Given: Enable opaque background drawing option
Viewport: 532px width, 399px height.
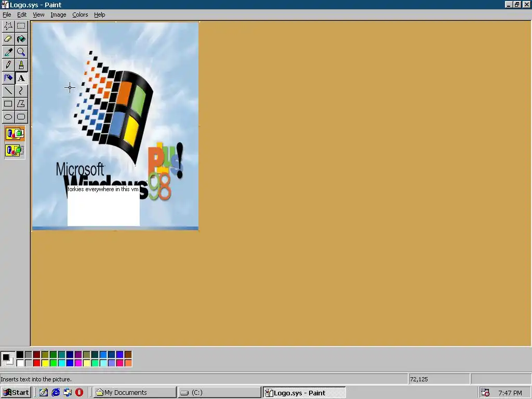Looking at the screenshot, I should pos(15,134).
